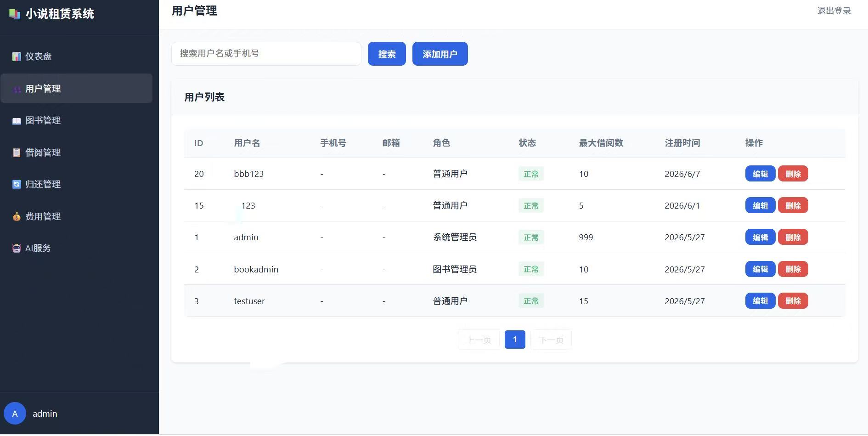Click the 归还管理 refresh icon
Viewport: 868px width, 436px height.
(x=17, y=184)
